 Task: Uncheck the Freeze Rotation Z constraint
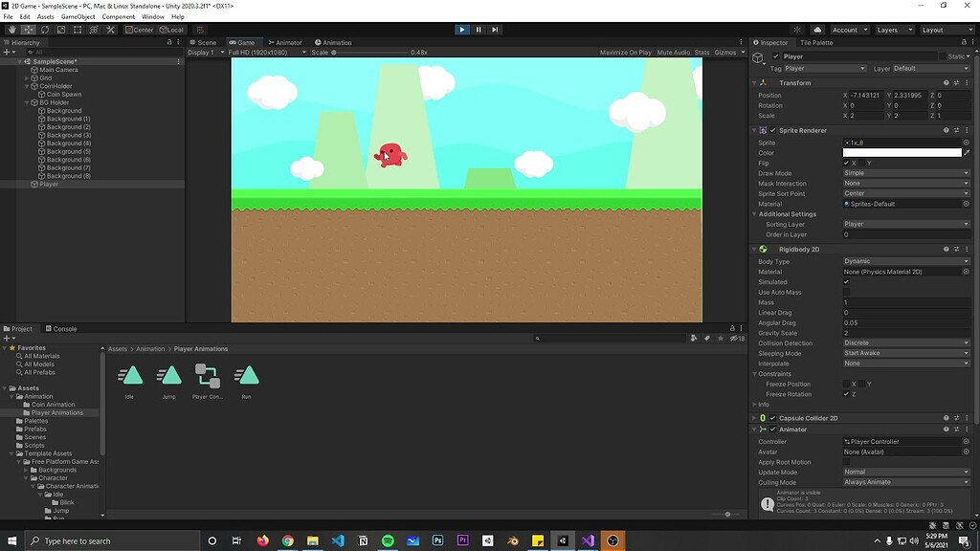(846, 394)
